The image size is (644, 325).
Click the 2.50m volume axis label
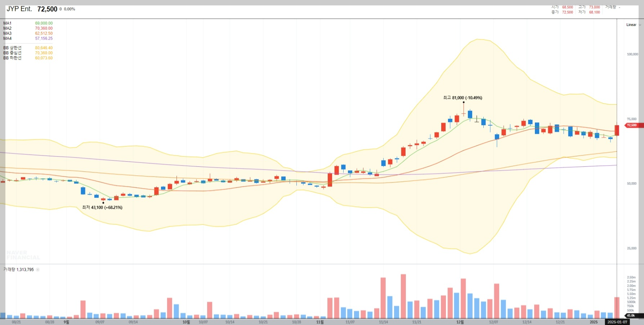tap(631, 278)
